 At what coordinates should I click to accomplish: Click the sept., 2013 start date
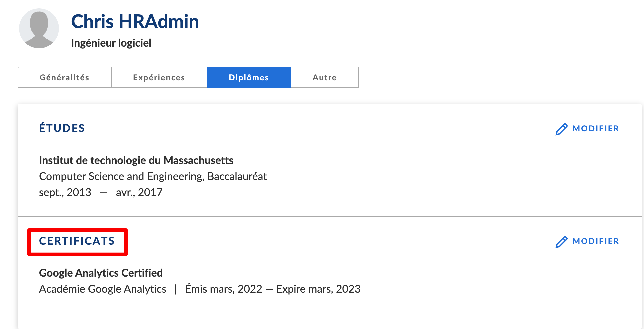65,192
